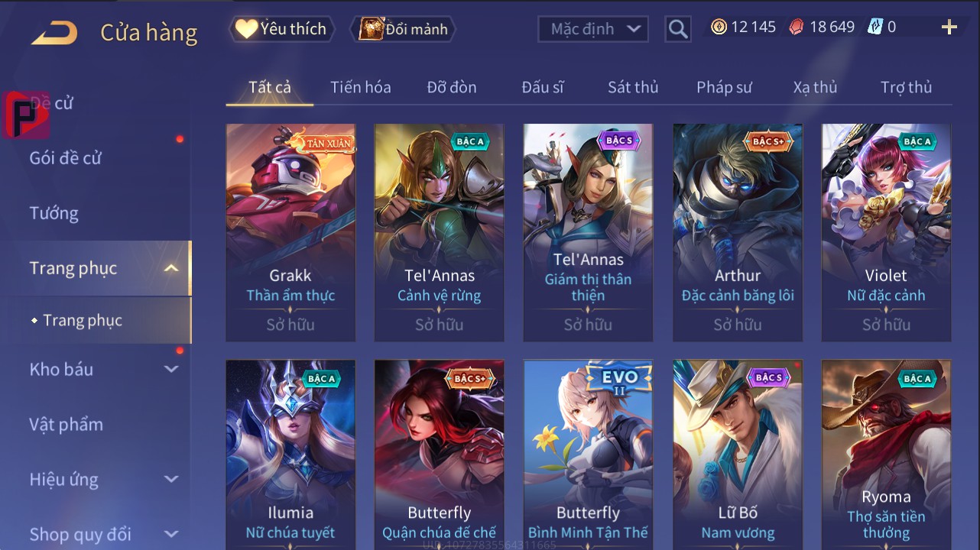This screenshot has width=980, height=550.
Task: Click the plus icon to add currency
Action: click(949, 27)
